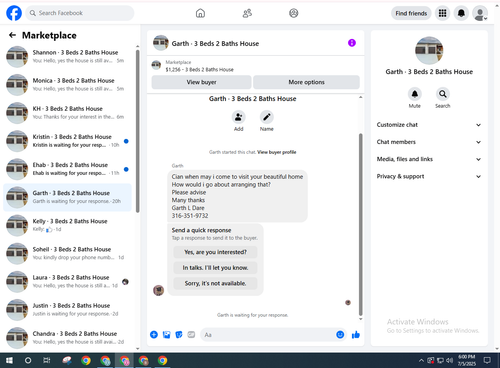Send a thumbs-up like
Viewport: 500px width, 368px height.
[356, 335]
